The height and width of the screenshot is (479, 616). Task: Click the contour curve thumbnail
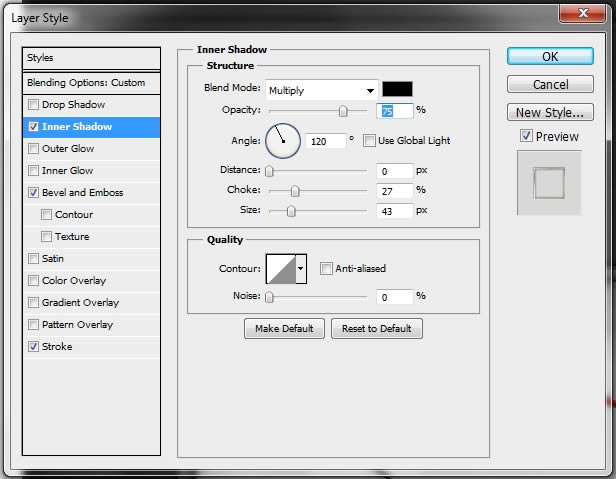coord(281,269)
